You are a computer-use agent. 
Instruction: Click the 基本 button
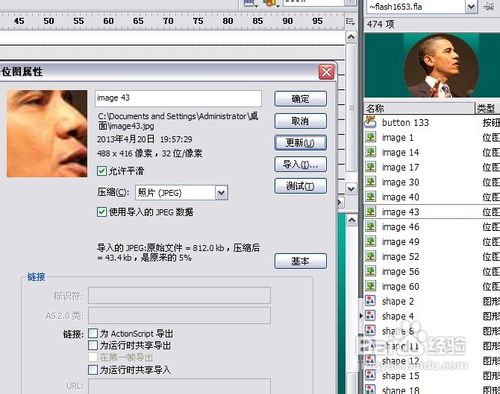tap(300, 261)
